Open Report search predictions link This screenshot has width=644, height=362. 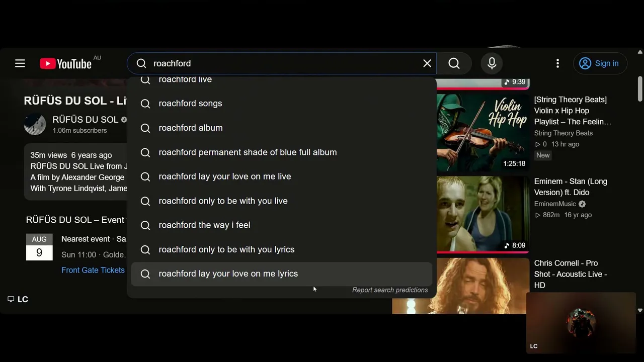tap(390, 290)
